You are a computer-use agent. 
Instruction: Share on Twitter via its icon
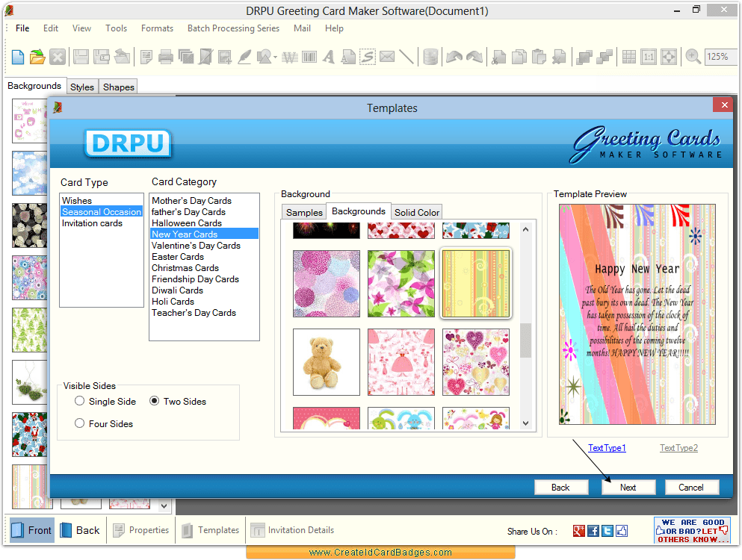607,531
